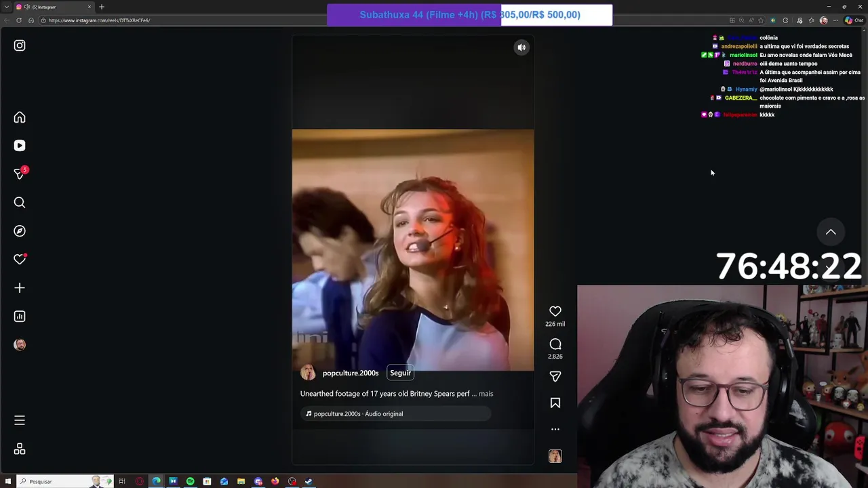Screen dimensions: 868x488
Task: Mute the reel audio speaker button
Action: coord(521,47)
